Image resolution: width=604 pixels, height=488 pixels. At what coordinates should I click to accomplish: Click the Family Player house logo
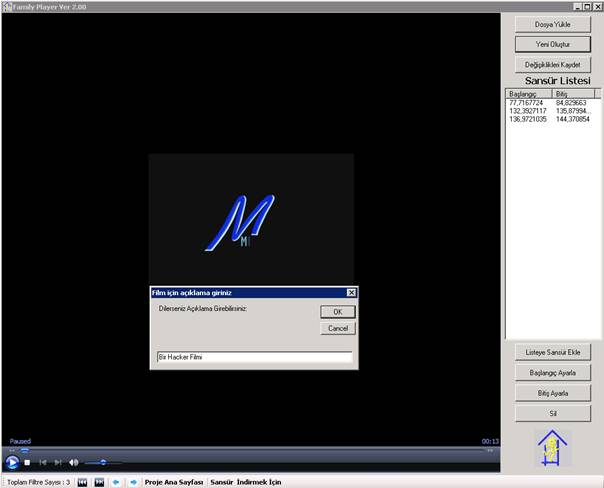point(551,448)
